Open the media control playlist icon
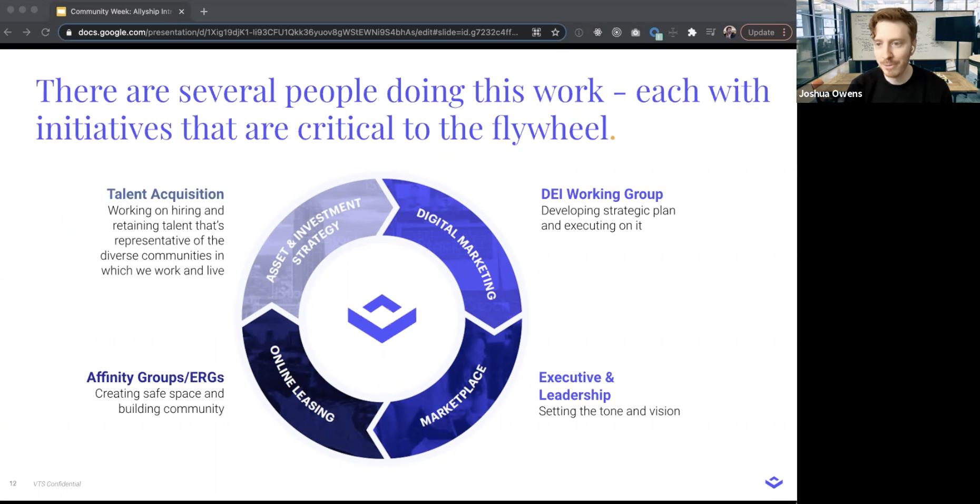 tap(710, 32)
